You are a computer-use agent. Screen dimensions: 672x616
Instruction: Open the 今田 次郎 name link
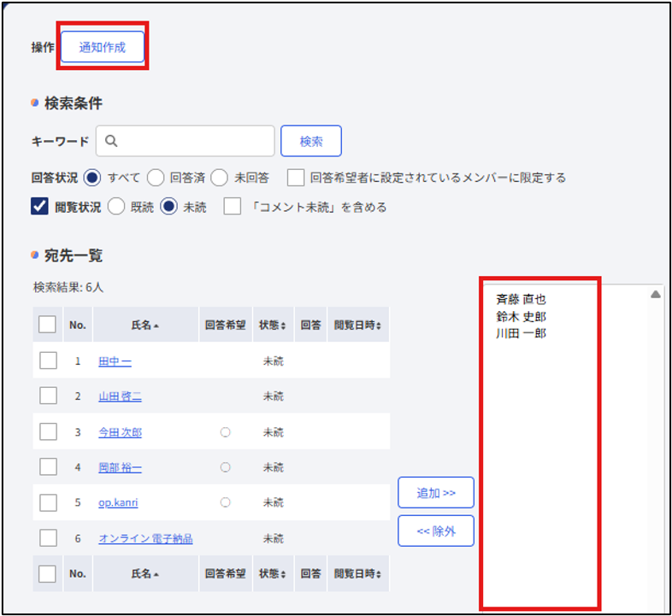[120, 432]
